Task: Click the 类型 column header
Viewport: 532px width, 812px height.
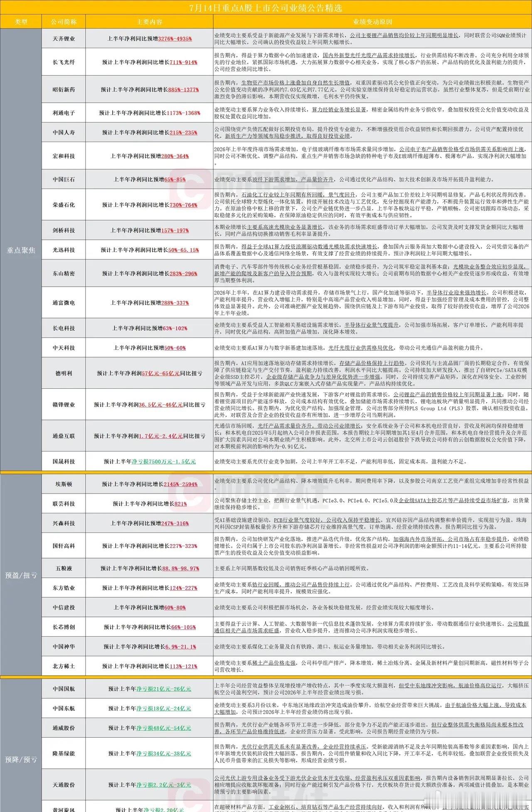Action: [21, 22]
